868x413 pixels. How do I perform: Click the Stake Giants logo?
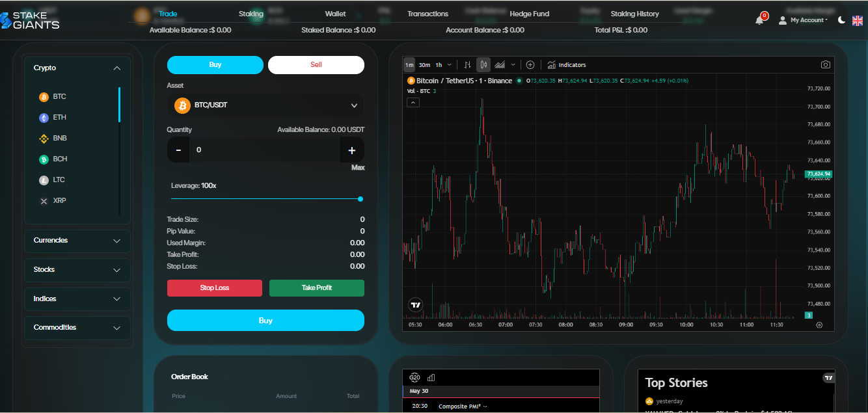click(30, 20)
